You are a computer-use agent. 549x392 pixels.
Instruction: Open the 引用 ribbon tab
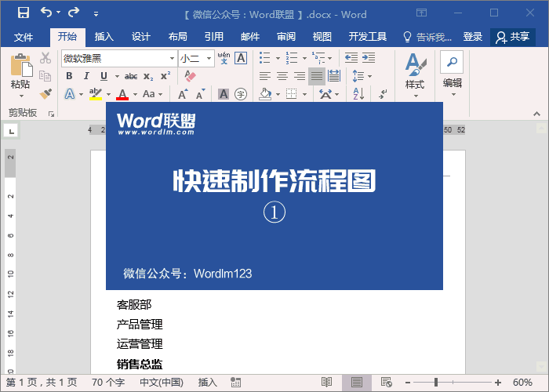point(214,37)
